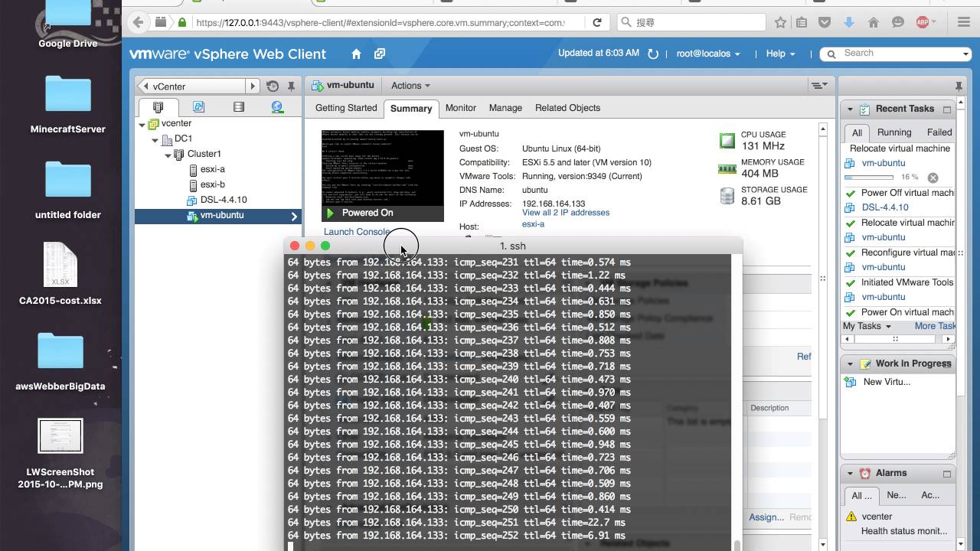The width and height of the screenshot is (980, 551).
Task: Open the navigator history clock icon
Action: tap(273, 86)
